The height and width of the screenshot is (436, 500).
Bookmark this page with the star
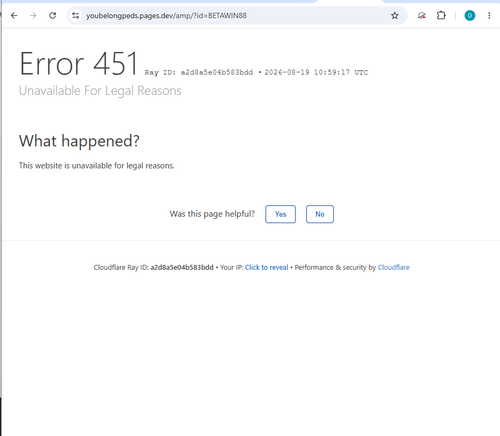coord(395,15)
